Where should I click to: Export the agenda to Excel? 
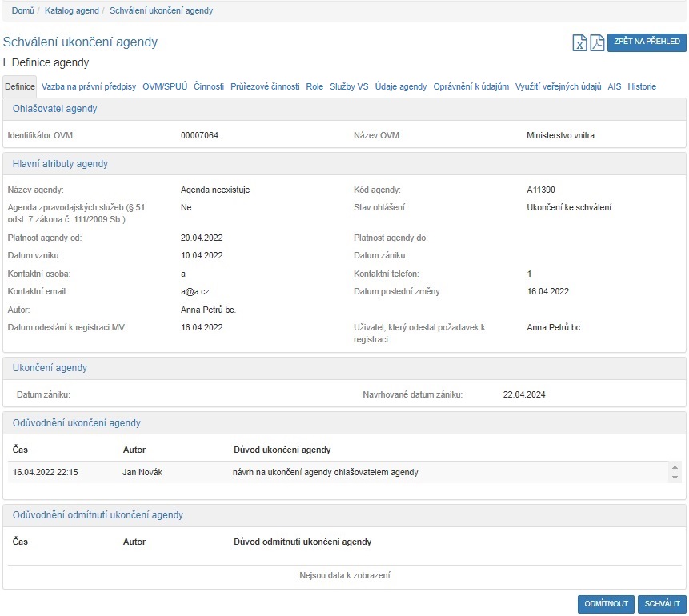pyautogui.click(x=579, y=43)
